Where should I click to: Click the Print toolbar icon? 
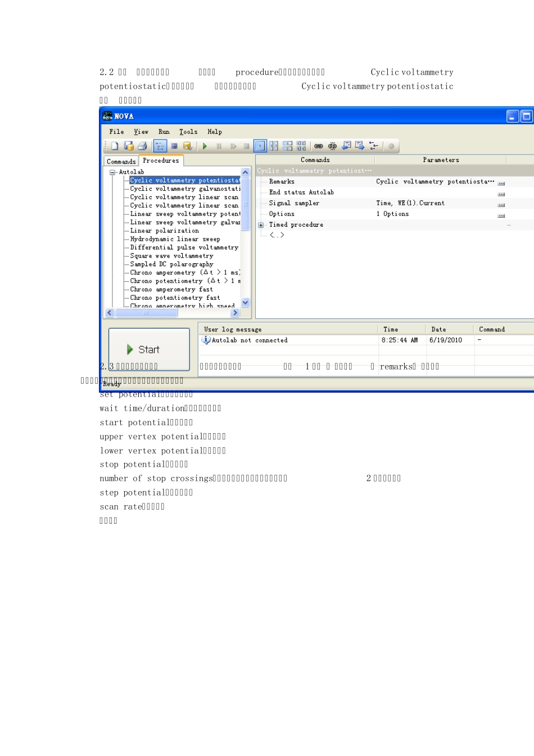click(x=142, y=146)
